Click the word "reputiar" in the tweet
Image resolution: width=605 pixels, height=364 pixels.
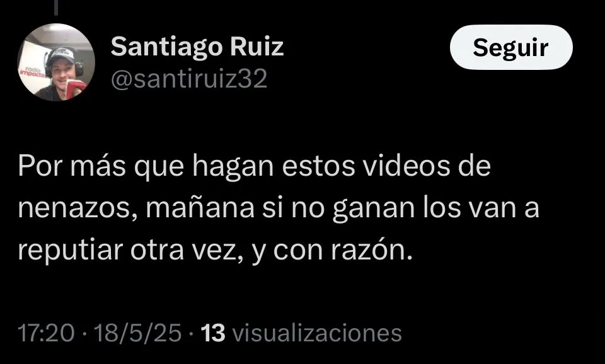71,251
